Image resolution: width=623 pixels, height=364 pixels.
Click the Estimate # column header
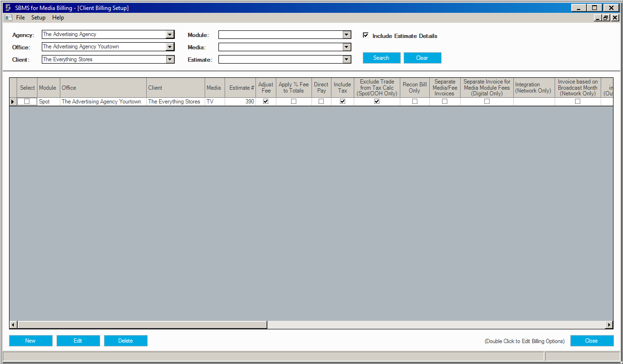(240, 88)
